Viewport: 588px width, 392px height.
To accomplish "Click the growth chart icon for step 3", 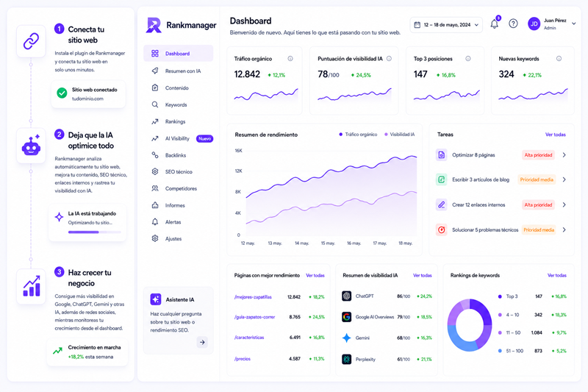I will [x=31, y=286].
